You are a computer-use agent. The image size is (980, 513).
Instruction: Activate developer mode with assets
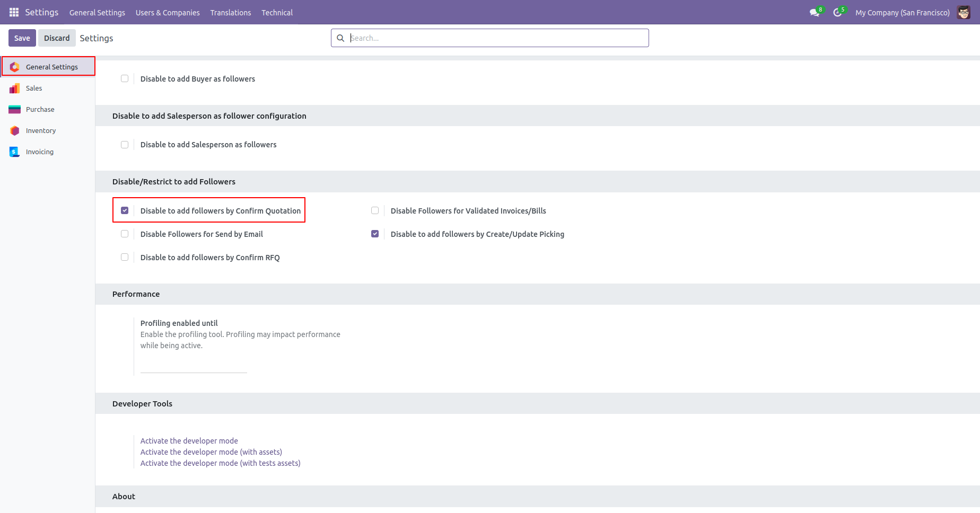[x=211, y=452]
